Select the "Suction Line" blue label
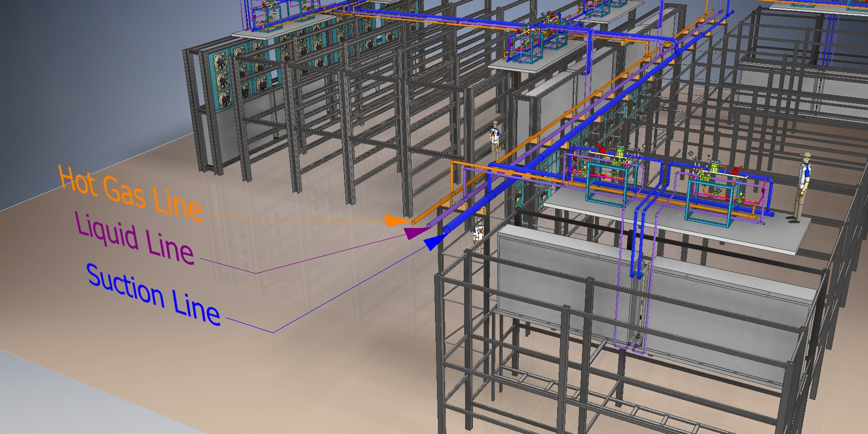 point(153,295)
